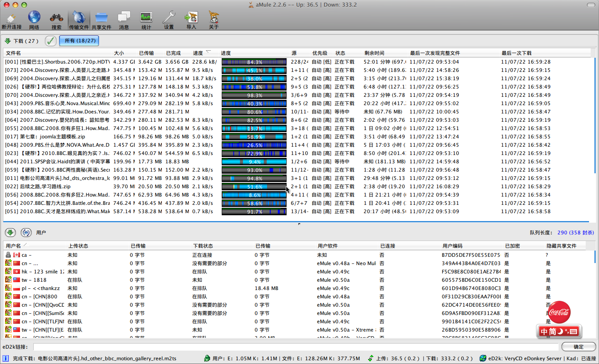
Task: Click the window zoom pill button in title bar
Action: click(591, 5)
